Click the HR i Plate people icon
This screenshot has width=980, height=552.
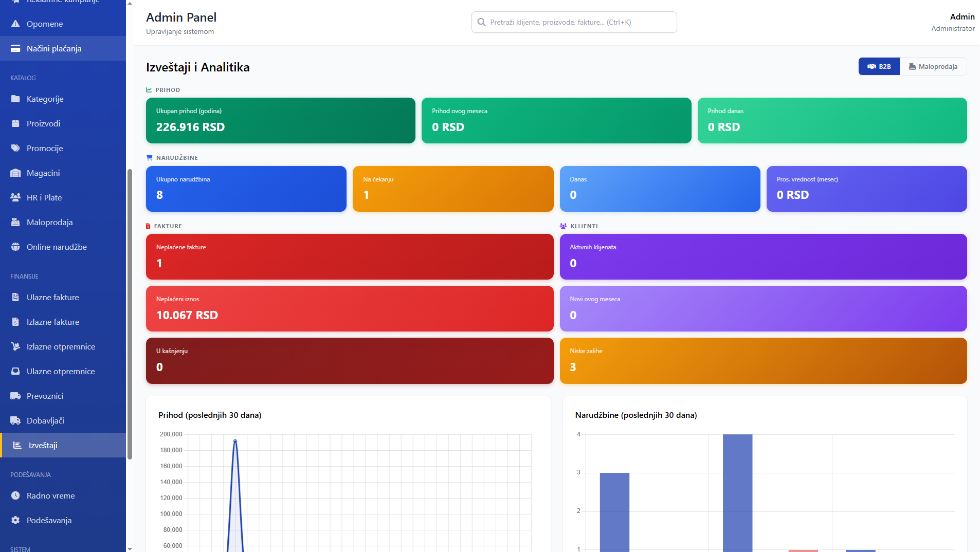(15, 197)
